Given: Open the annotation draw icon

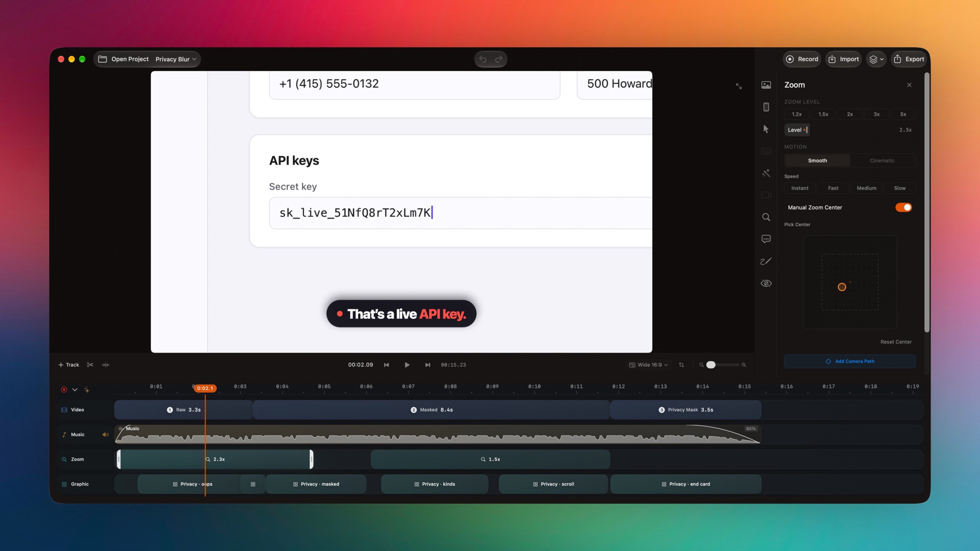Looking at the screenshot, I should pyautogui.click(x=766, y=261).
